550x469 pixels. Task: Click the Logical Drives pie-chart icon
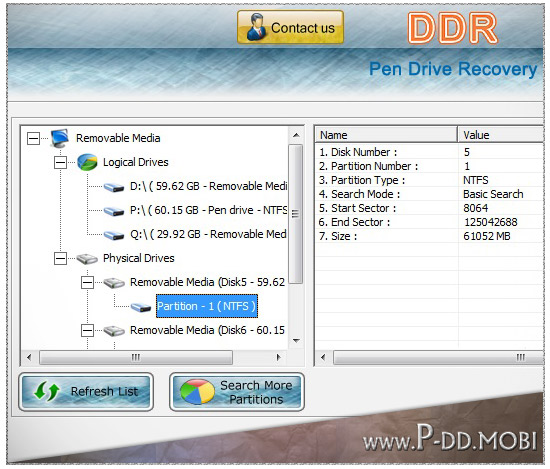click(x=87, y=162)
